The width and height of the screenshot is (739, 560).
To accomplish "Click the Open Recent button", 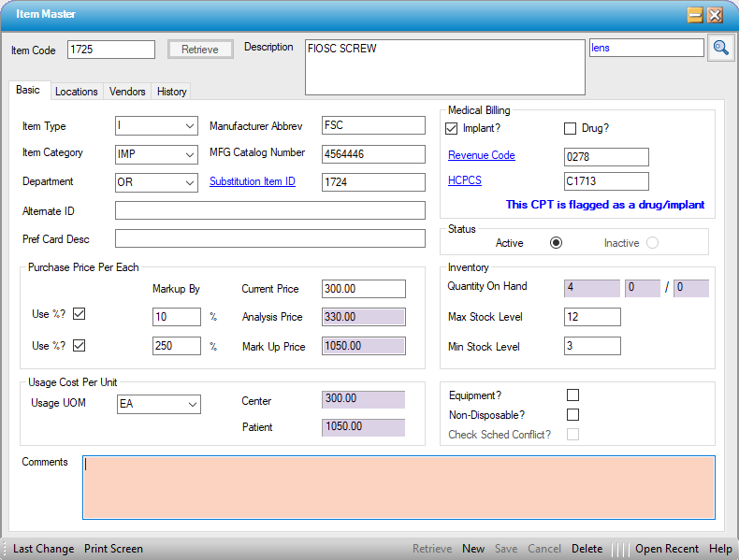I will tap(667, 549).
